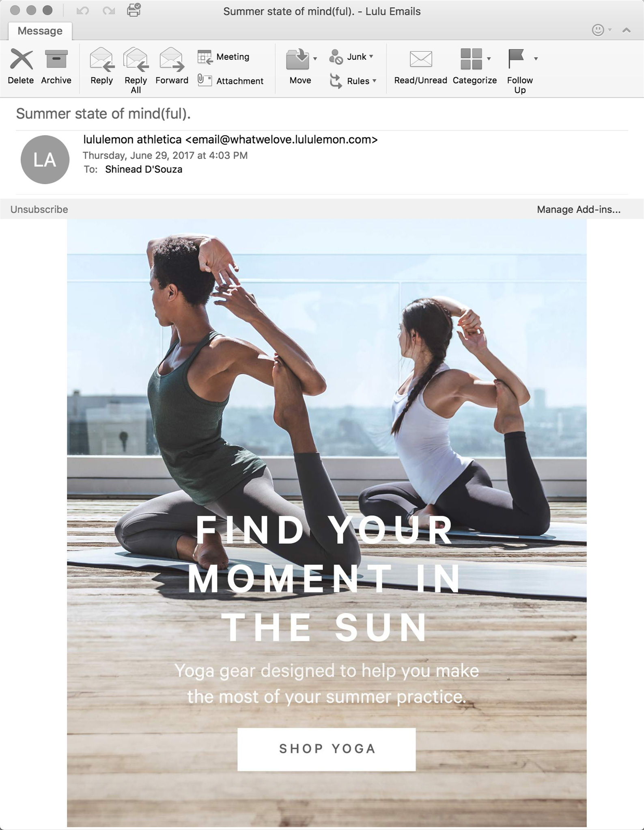The height and width of the screenshot is (830, 644).
Task: Reply to the sender
Action: (x=101, y=66)
